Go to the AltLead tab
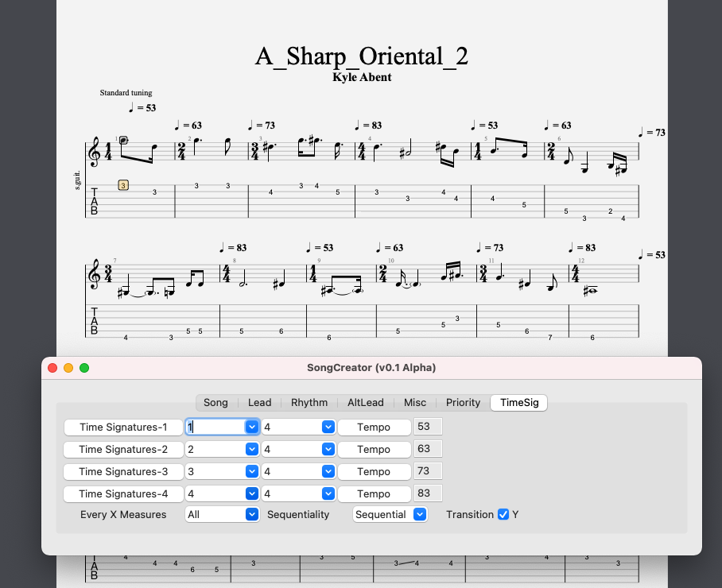722x588 pixels. [x=365, y=403]
